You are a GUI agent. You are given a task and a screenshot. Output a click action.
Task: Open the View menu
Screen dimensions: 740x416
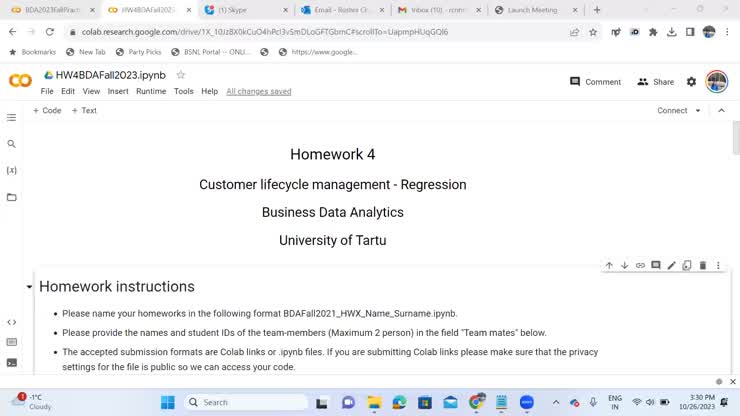[x=91, y=92]
